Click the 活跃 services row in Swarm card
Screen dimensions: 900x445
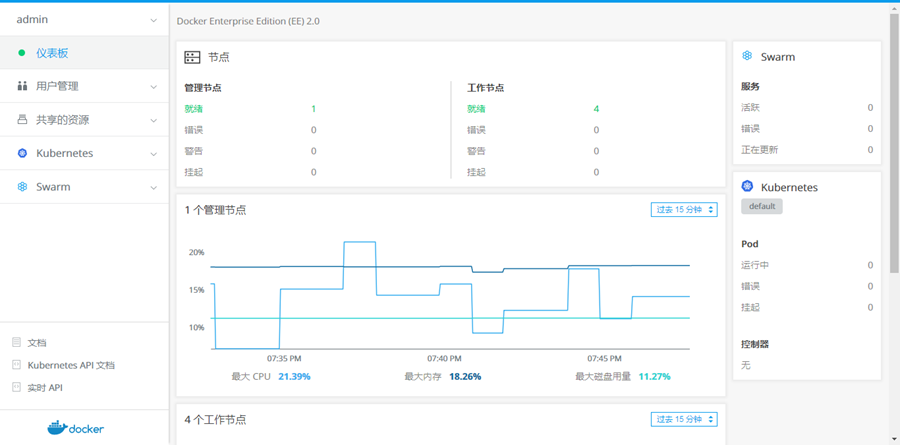pyautogui.click(x=807, y=107)
